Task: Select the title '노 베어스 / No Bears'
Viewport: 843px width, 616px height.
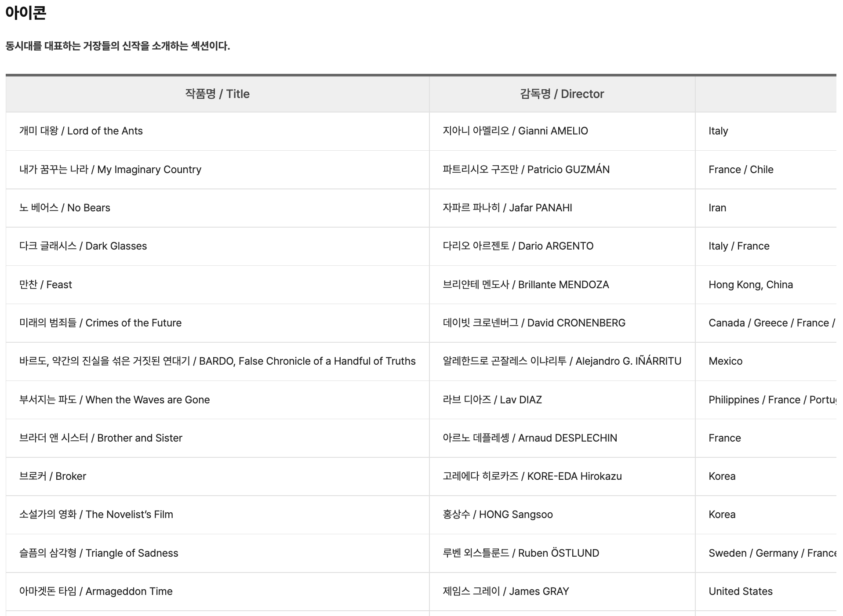Action: point(65,208)
